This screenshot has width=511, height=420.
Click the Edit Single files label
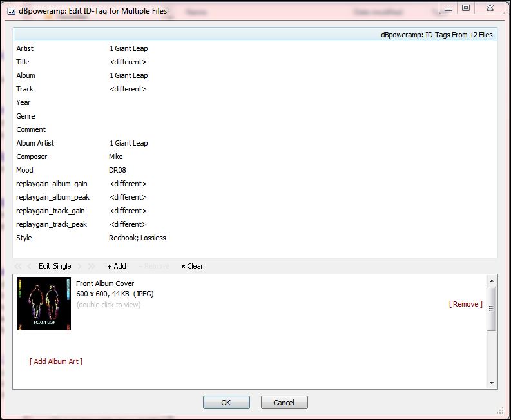coord(55,266)
